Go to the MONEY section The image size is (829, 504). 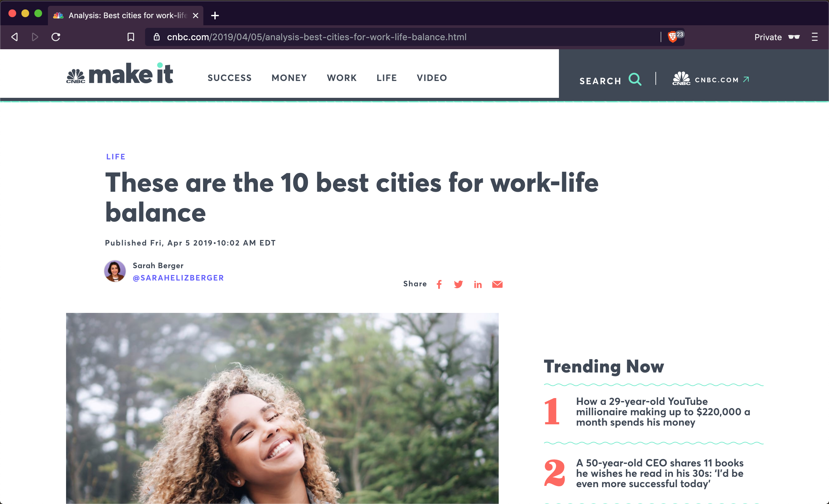289,78
